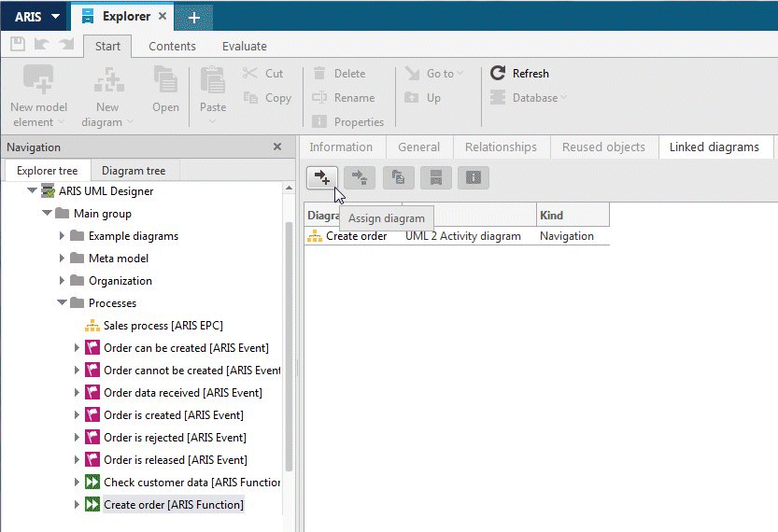Collapse the Processes folder

(x=62, y=302)
